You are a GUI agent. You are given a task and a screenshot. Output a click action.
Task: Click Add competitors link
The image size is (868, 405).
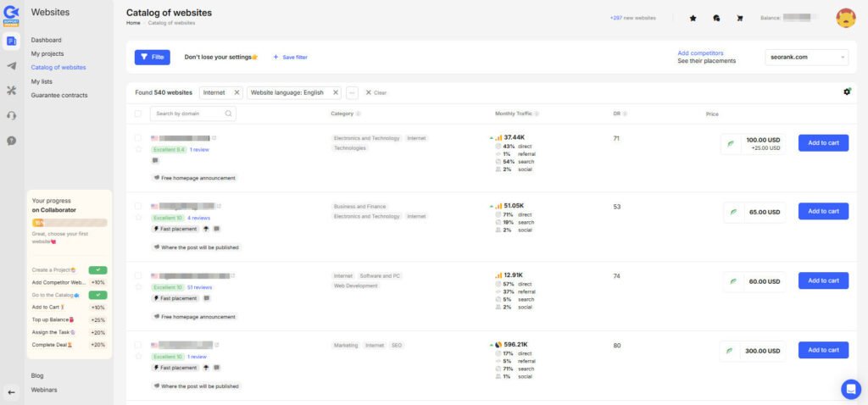(700, 53)
